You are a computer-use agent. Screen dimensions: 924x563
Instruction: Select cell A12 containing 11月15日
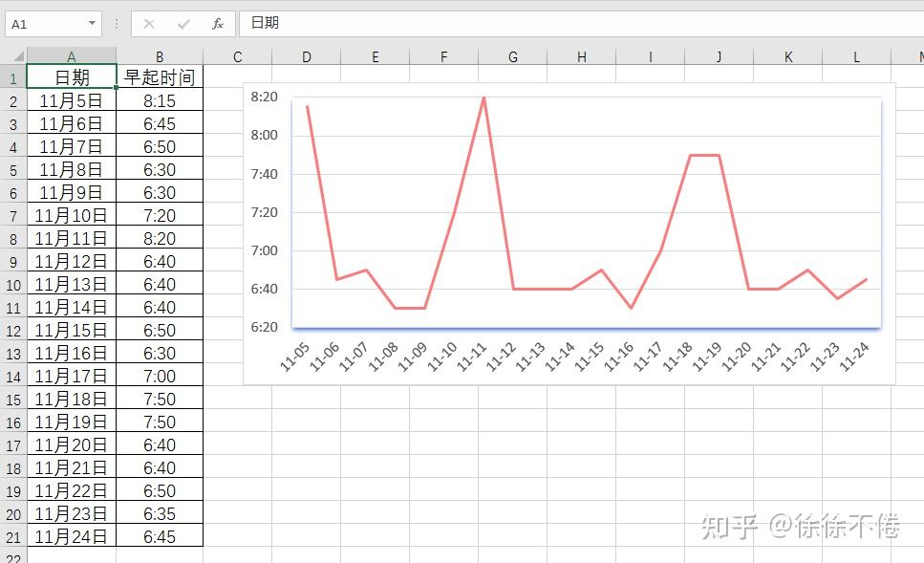coord(71,330)
